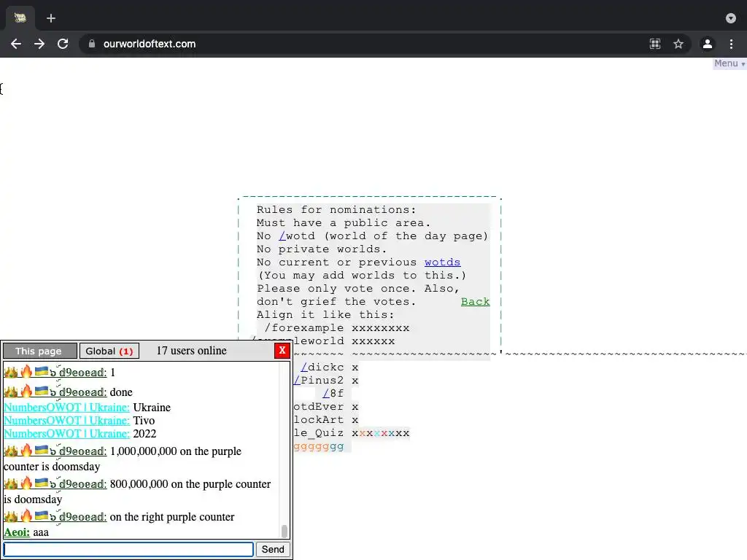747x560 pixels.
Task: Close the chat window with the red X
Action: coord(282,351)
